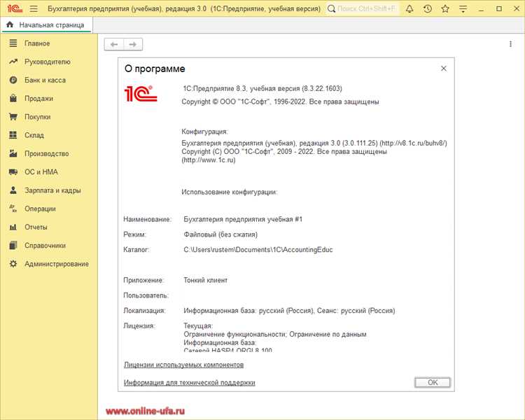Click the global search field
The height and width of the screenshot is (420, 525).
click(363, 8)
